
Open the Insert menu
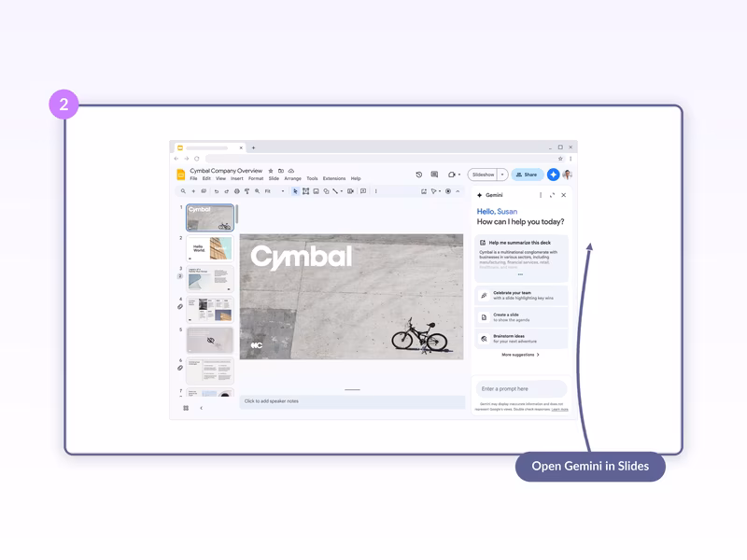pos(237,178)
